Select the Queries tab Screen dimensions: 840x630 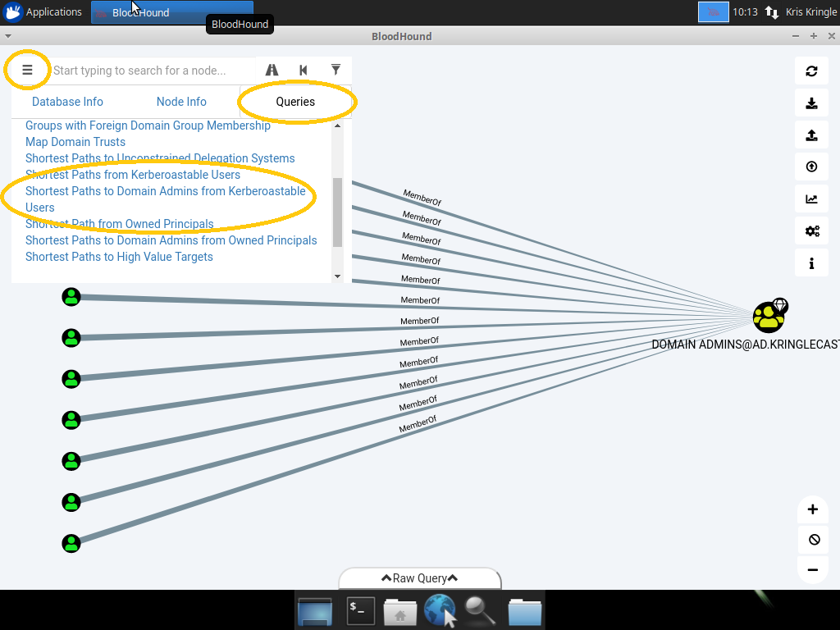295,102
